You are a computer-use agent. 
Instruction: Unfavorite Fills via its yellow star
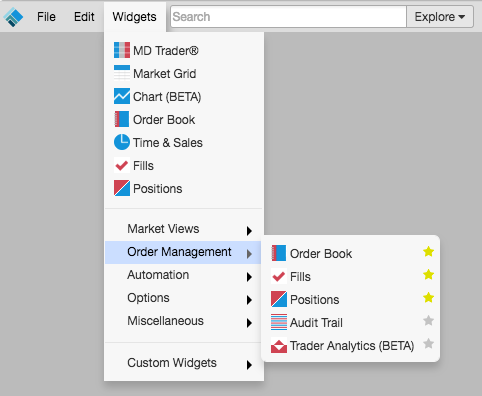click(x=428, y=275)
